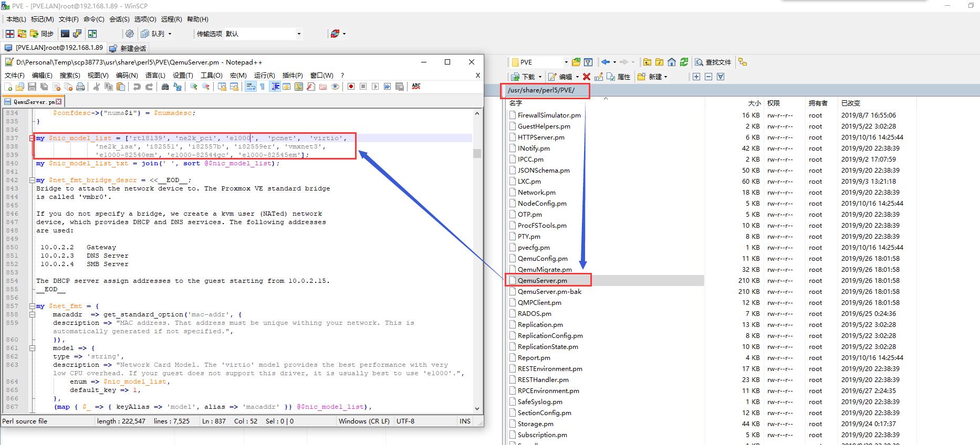Go to home directory in remote panel
Viewport: 980px width, 445px height.
pos(672,62)
